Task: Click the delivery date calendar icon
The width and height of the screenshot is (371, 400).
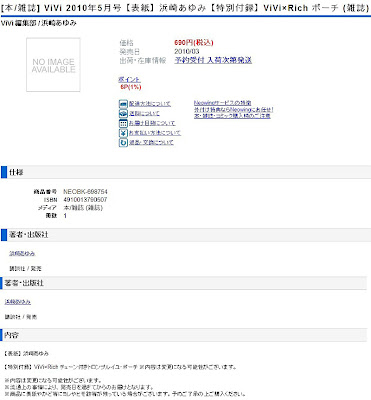Action: tap(123, 123)
